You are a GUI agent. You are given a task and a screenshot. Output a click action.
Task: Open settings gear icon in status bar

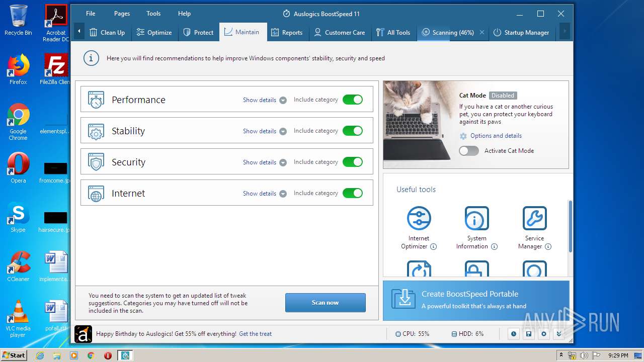pos(543,334)
